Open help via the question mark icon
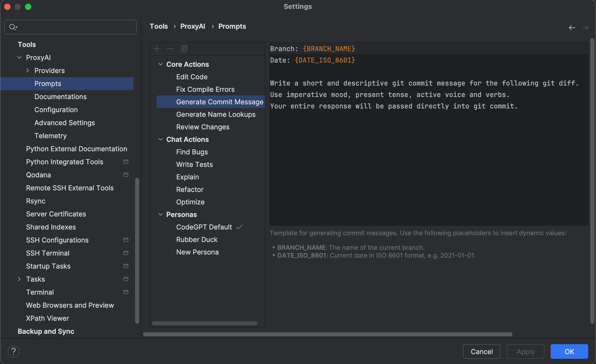This screenshot has height=364, width=596. click(x=14, y=351)
